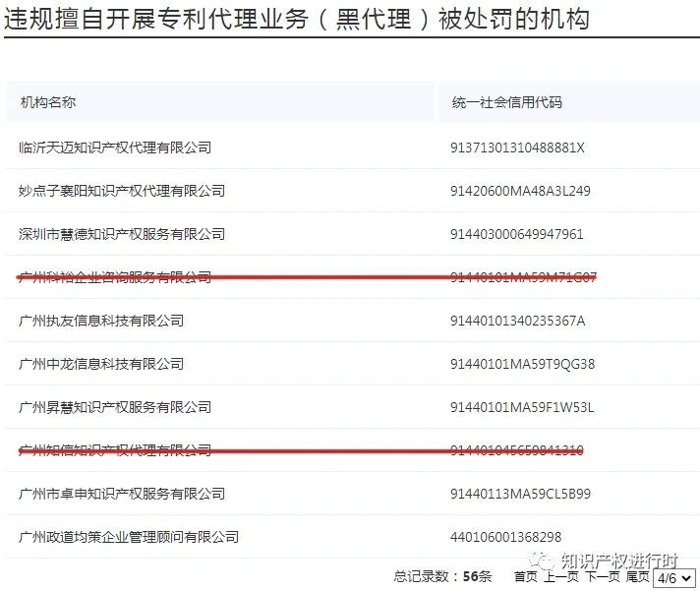The height and width of the screenshot is (591, 700).
Task: Click row 妙点子襄阳知识产权代理有限公司
Action: 352,191
